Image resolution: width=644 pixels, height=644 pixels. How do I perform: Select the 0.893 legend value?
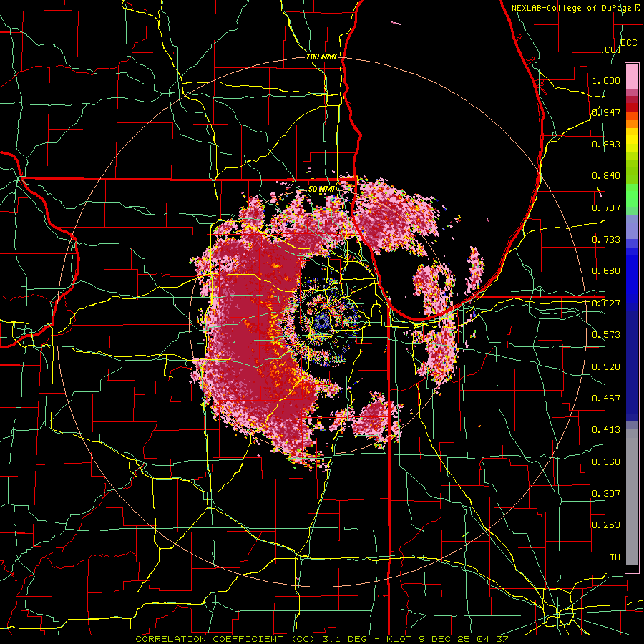[606, 144]
